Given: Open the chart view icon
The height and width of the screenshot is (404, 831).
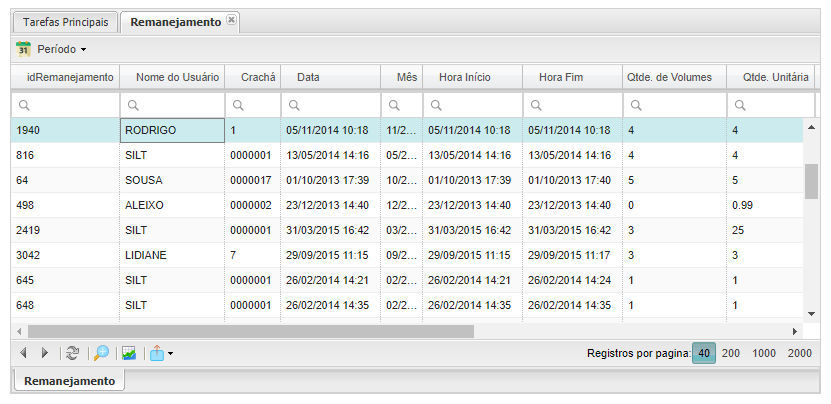Looking at the screenshot, I should coord(129,353).
